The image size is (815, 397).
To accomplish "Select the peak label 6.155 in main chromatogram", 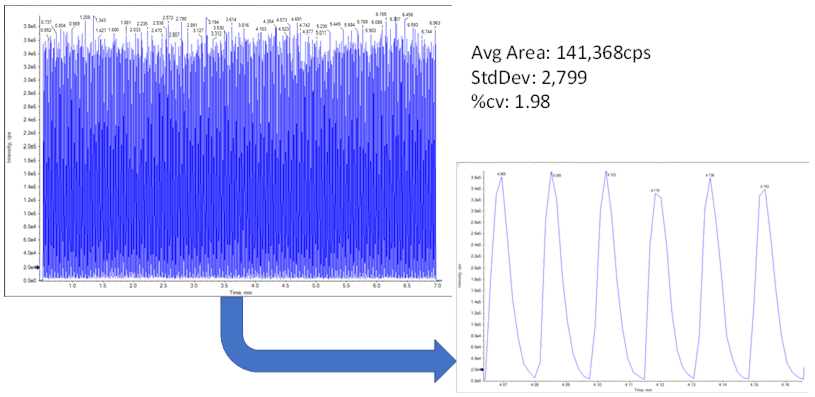I will (381, 14).
